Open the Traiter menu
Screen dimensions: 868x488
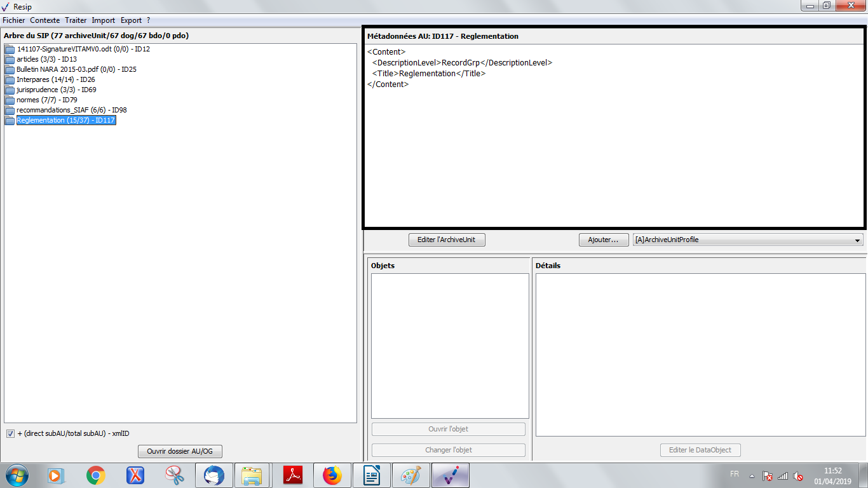(76, 20)
